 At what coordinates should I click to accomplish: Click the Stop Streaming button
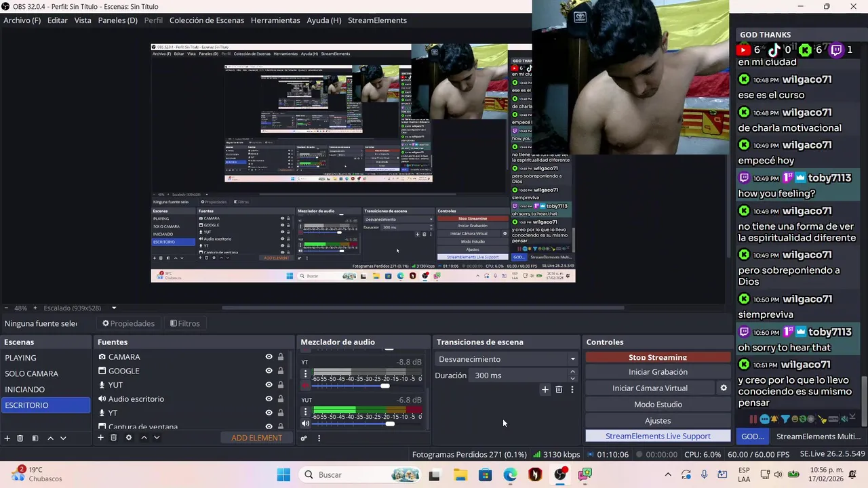coord(658,357)
